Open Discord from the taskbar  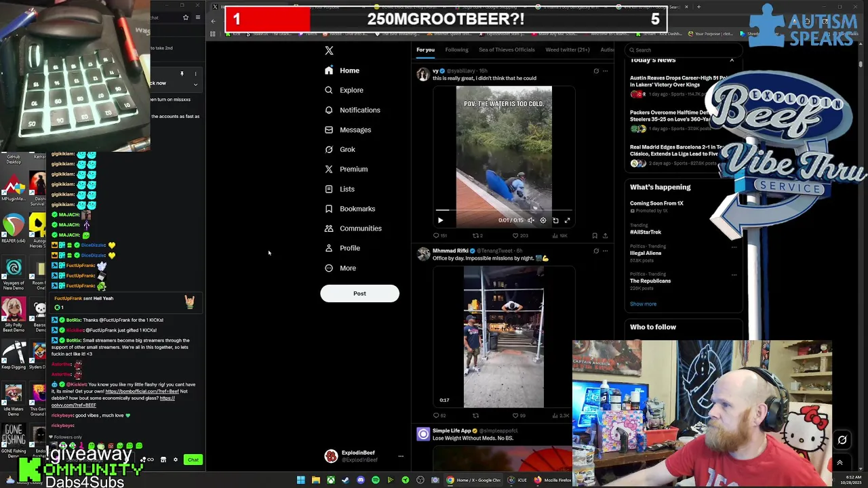(x=361, y=480)
